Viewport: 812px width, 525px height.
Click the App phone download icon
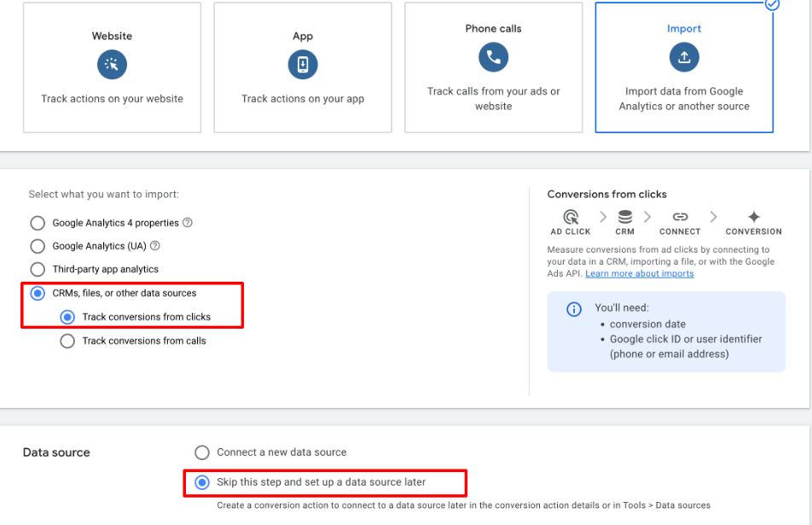(x=303, y=65)
